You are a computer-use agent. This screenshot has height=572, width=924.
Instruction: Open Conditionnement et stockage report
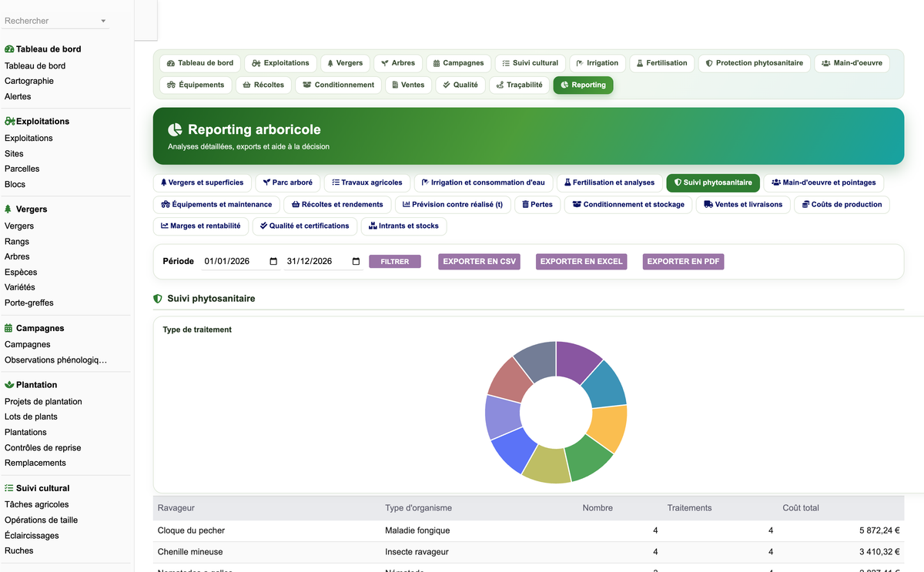point(628,205)
